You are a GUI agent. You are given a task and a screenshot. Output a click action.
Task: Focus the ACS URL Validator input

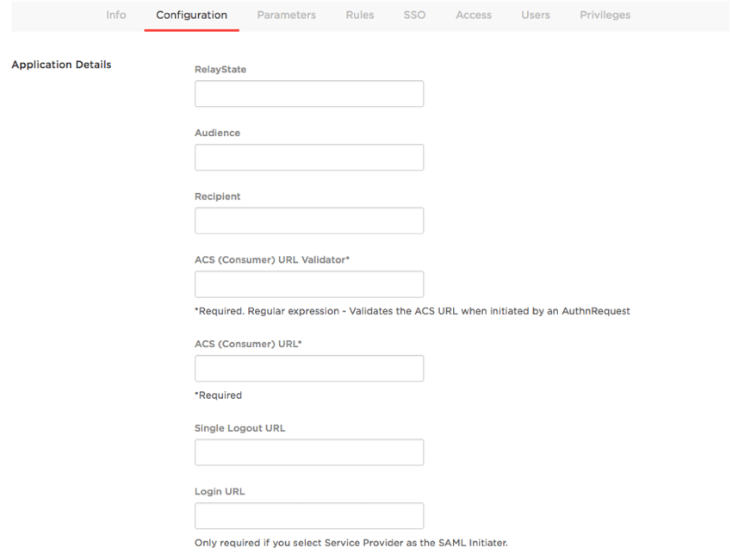[x=309, y=284]
